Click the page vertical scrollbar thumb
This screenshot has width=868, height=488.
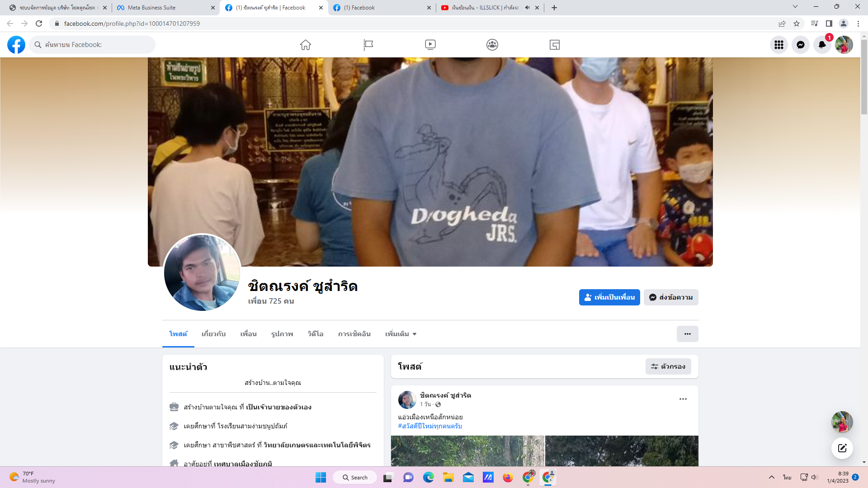tap(864, 77)
